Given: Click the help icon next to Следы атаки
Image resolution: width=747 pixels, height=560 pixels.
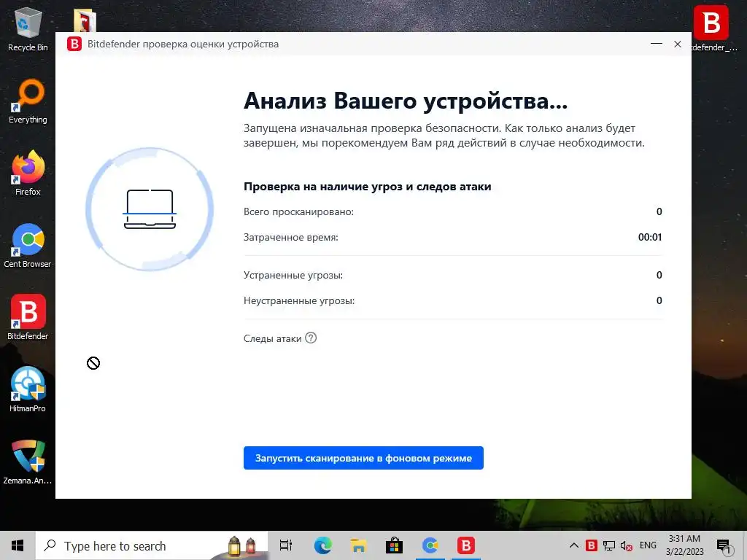Looking at the screenshot, I should (x=311, y=338).
